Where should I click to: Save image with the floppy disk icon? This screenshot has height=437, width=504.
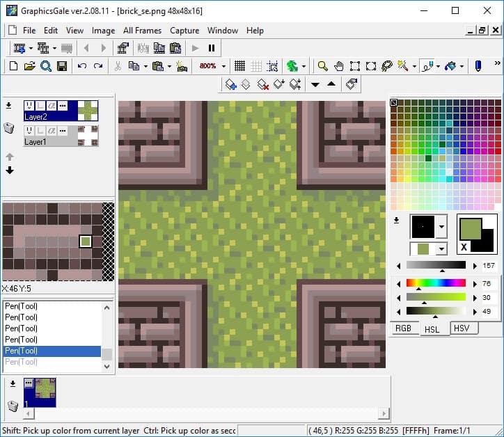pos(62,66)
